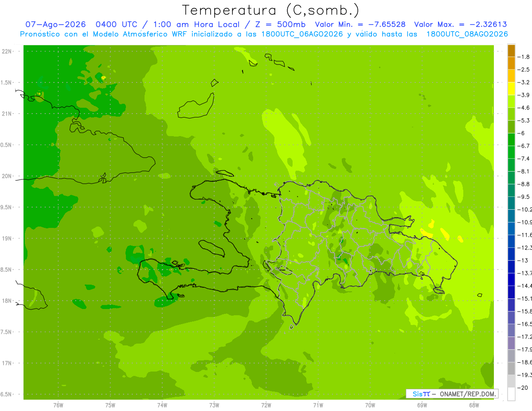Click the "74W" longitude axis label
Screen dimensions: 532x411
(x=162, y=405)
